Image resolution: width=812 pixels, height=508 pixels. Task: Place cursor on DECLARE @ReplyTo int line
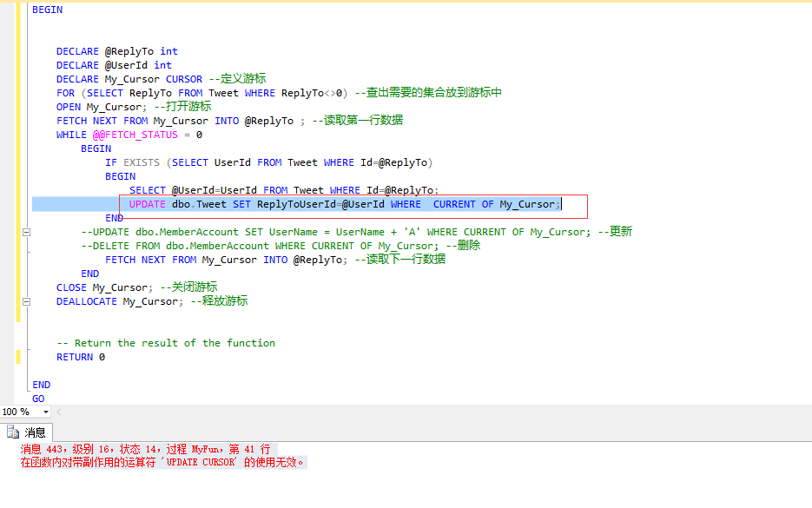tap(117, 51)
